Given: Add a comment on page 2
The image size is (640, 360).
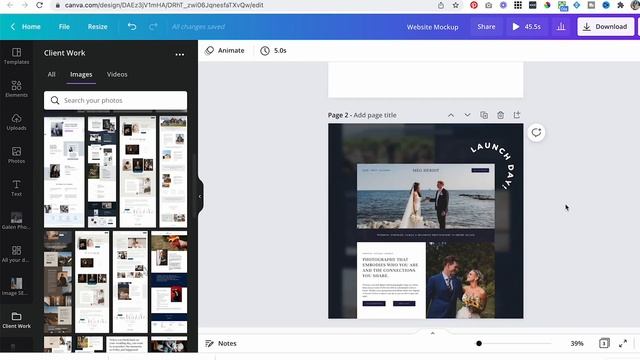Looking at the screenshot, I should [x=536, y=133].
